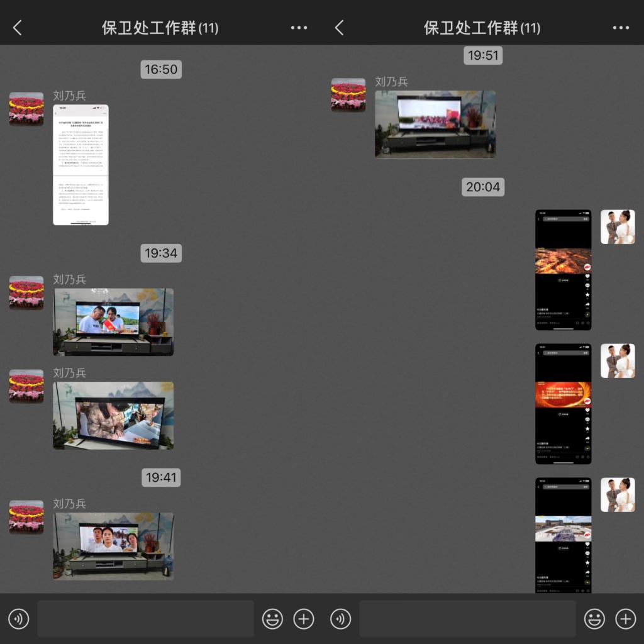The image size is (644, 644).
Task: Tap the 刘乃兵 name above the document screenshot
Action: pos(69,96)
